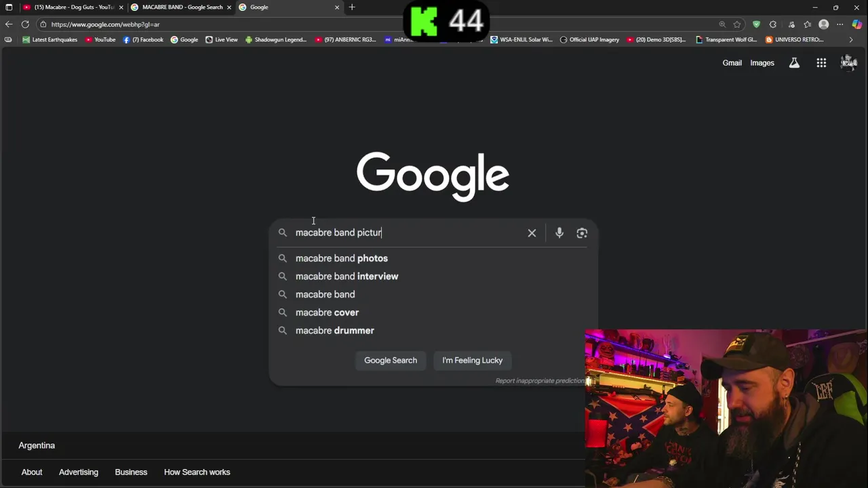Screen dimensions: 868x488
Task: Open the Advertising footer link
Action: [79, 472]
